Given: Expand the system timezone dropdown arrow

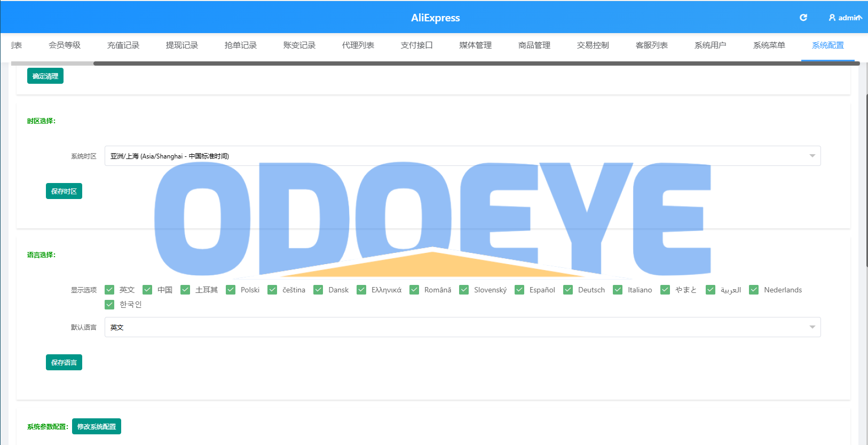Looking at the screenshot, I should point(812,156).
